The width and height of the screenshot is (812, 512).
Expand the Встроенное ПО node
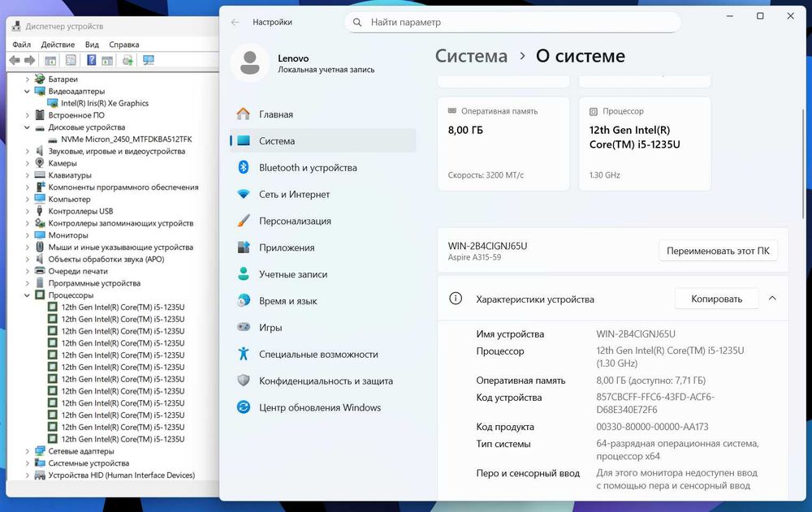(28, 115)
